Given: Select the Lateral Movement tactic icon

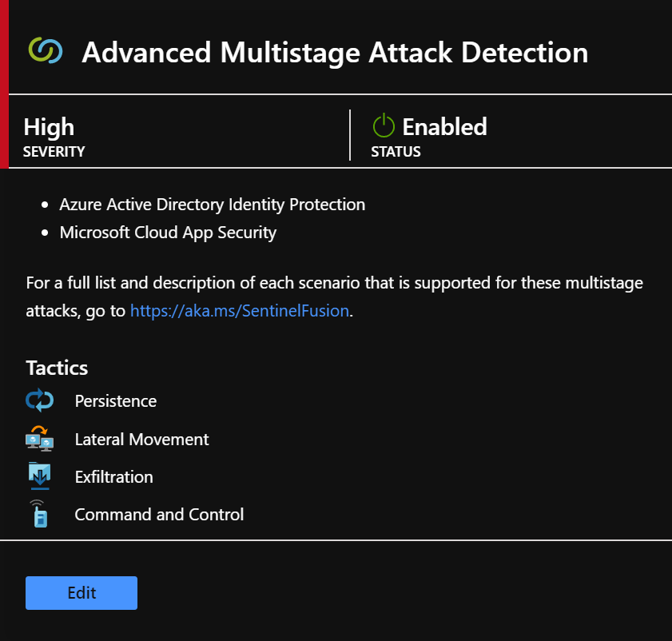Looking at the screenshot, I should coord(39,438).
